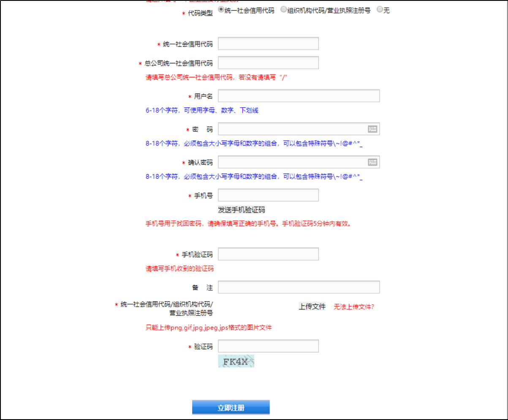The height and width of the screenshot is (420, 508).
Task: Focus the 手机号 input field
Action: (x=268, y=195)
